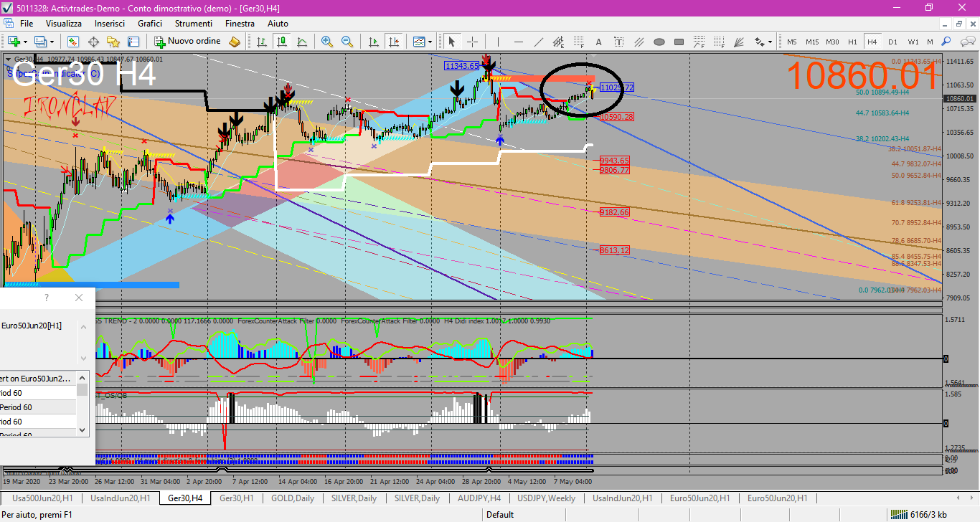This screenshot has height=522, width=980.
Task: Select Euro50Jun20[H1] entry in dialog
Action: (x=32, y=326)
